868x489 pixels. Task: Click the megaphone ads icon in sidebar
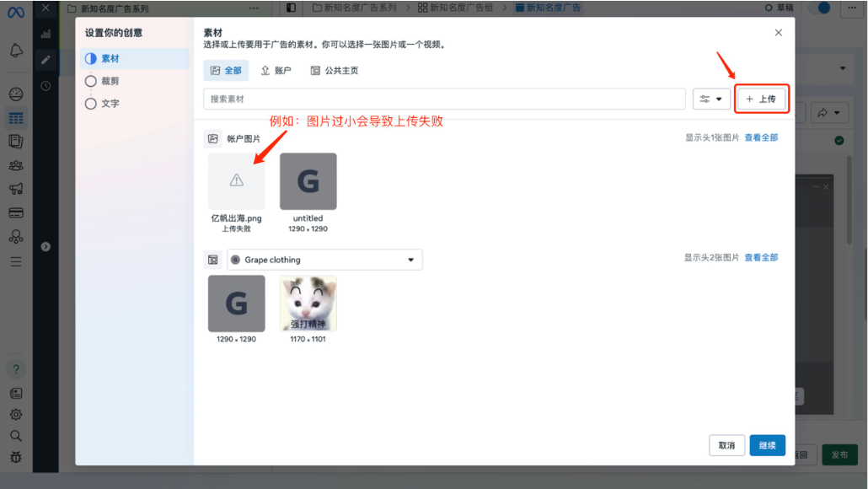[16, 189]
